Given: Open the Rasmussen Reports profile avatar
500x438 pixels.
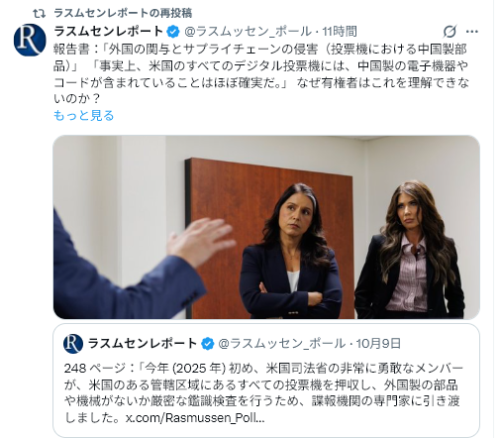Looking at the screenshot, I should [x=30, y=40].
